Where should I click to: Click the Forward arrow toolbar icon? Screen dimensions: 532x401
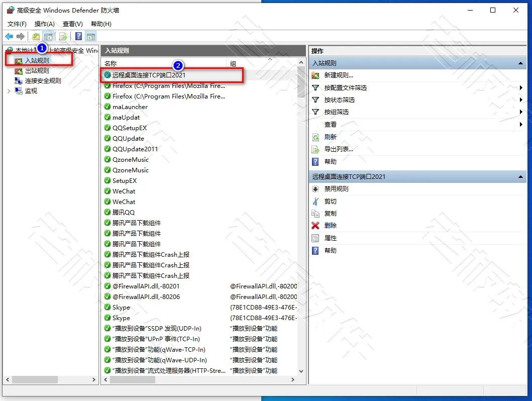(21, 36)
